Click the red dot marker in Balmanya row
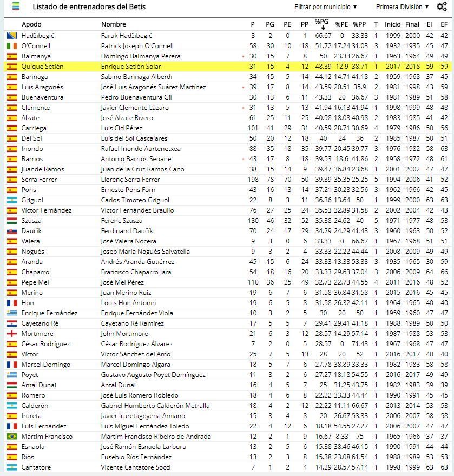 [243, 56]
